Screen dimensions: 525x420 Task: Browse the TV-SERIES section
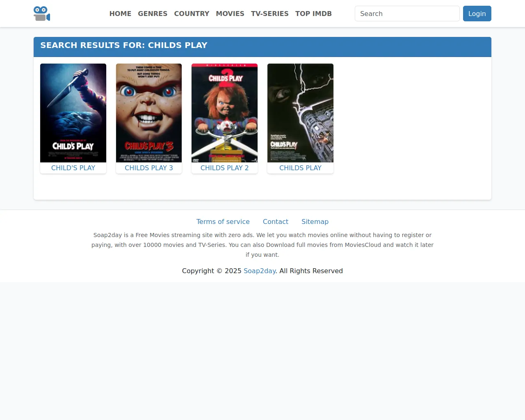(270, 14)
